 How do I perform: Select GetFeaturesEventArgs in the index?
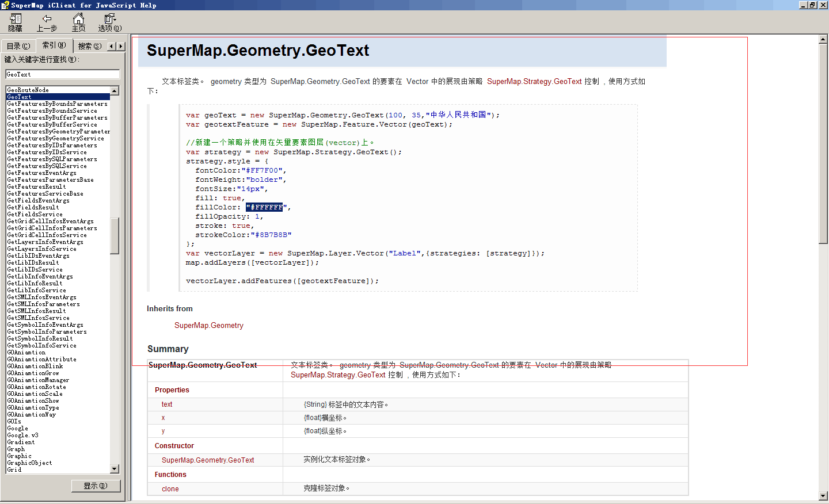coord(41,173)
